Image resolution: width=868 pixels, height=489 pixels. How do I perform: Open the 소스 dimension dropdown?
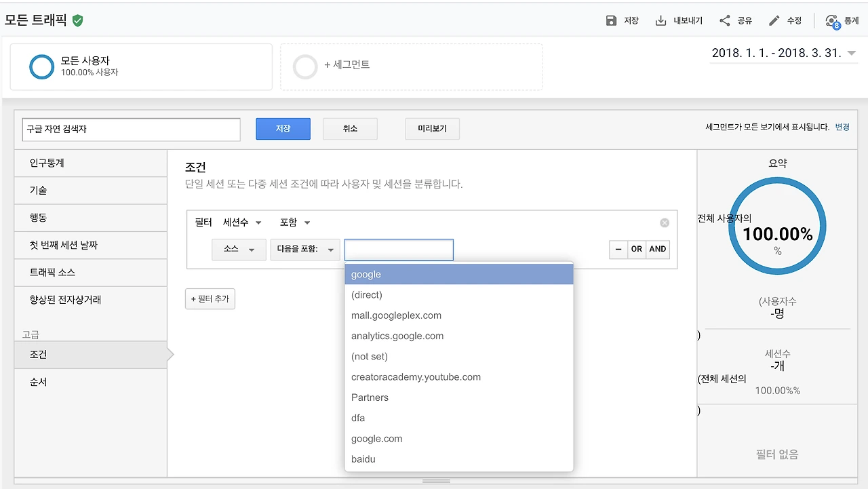pyautogui.click(x=239, y=250)
